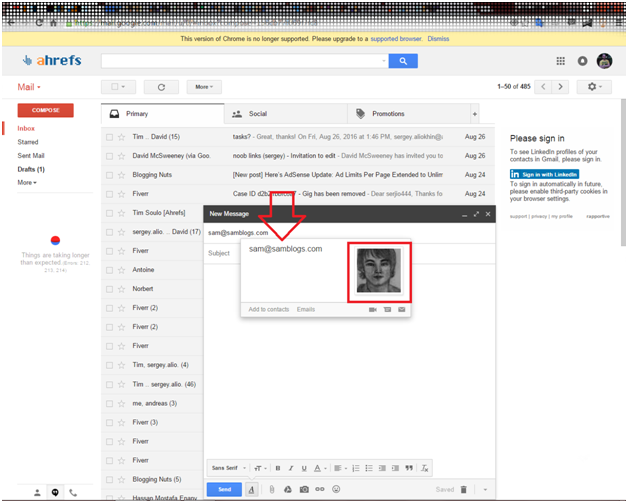The image size is (628, 503).
Task: Toggle underline in compose formatting bar
Action: point(304,468)
